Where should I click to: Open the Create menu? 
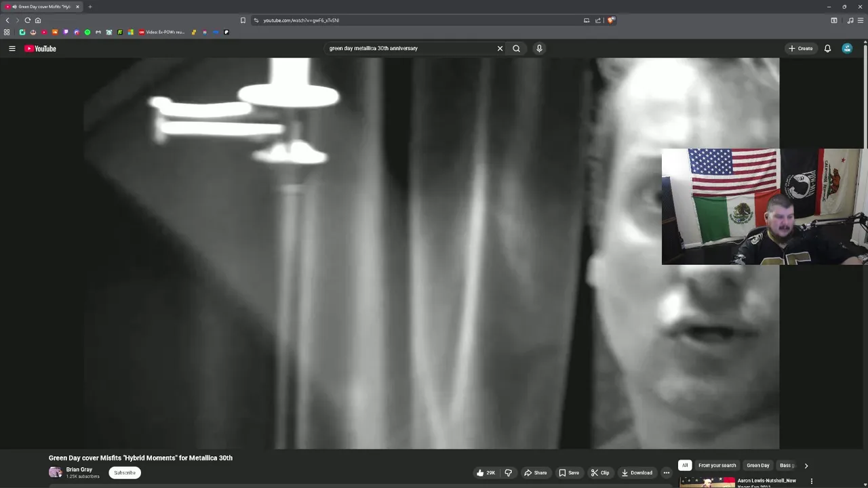click(x=800, y=48)
